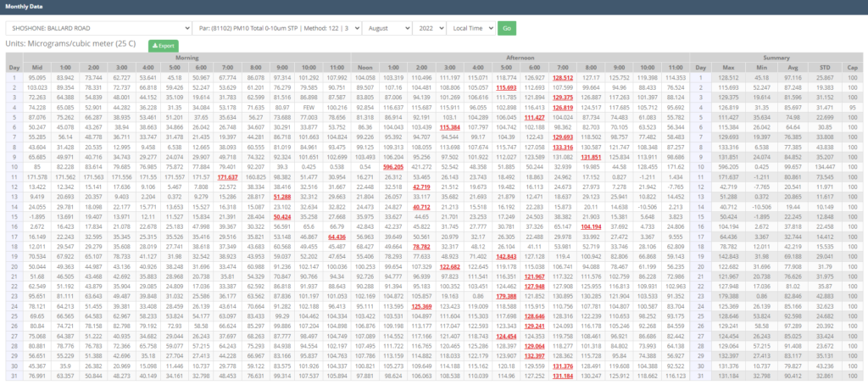The height and width of the screenshot is (385, 868).
Task: Click the red underlined 104.194 value in day 16
Action: [591, 227]
